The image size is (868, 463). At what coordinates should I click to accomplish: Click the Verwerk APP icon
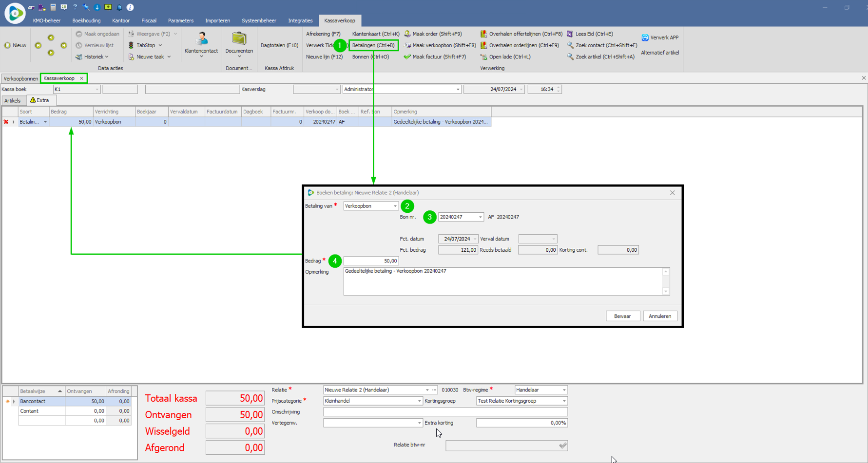645,37
